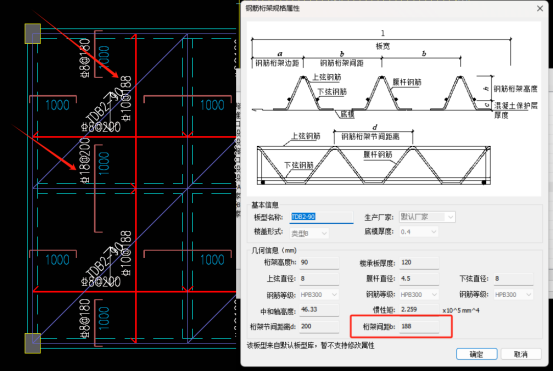Click the 桁架间距b field
Screen dimensions: 553x372
click(x=419, y=327)
